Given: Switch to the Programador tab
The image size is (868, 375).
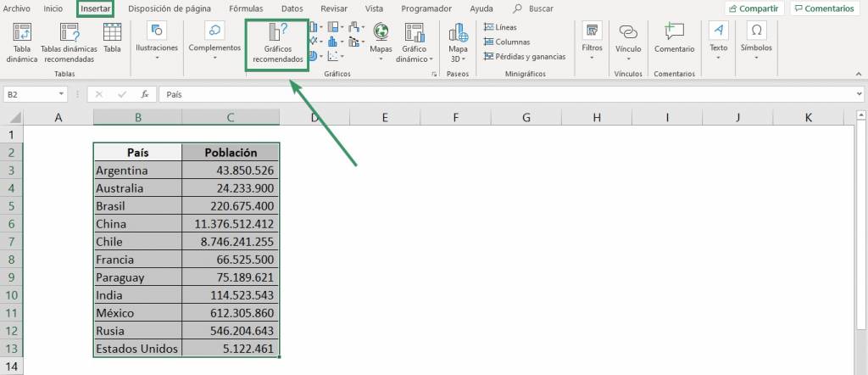Looking at the screenshot, I should pos(426,8).
